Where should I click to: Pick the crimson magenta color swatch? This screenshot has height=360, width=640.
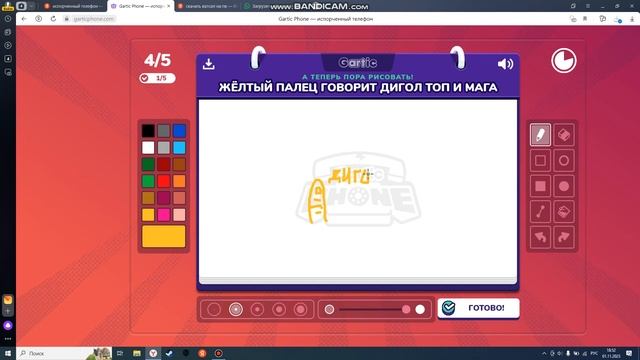(164, 198)
